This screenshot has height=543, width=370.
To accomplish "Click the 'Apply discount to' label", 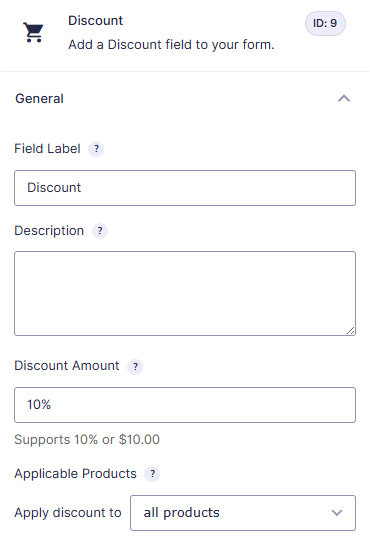I will [x=68, y=513].
